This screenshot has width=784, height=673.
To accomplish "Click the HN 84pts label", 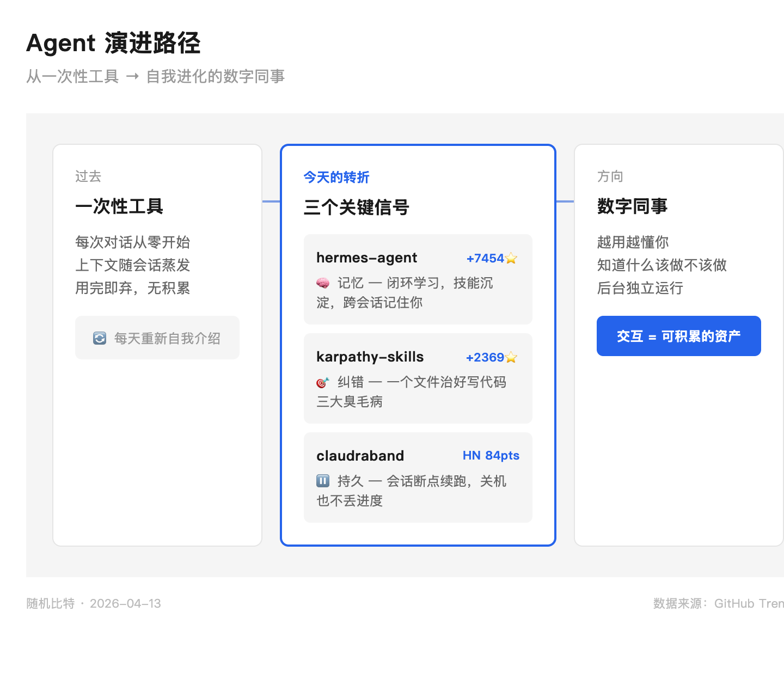I will point(491,456).
